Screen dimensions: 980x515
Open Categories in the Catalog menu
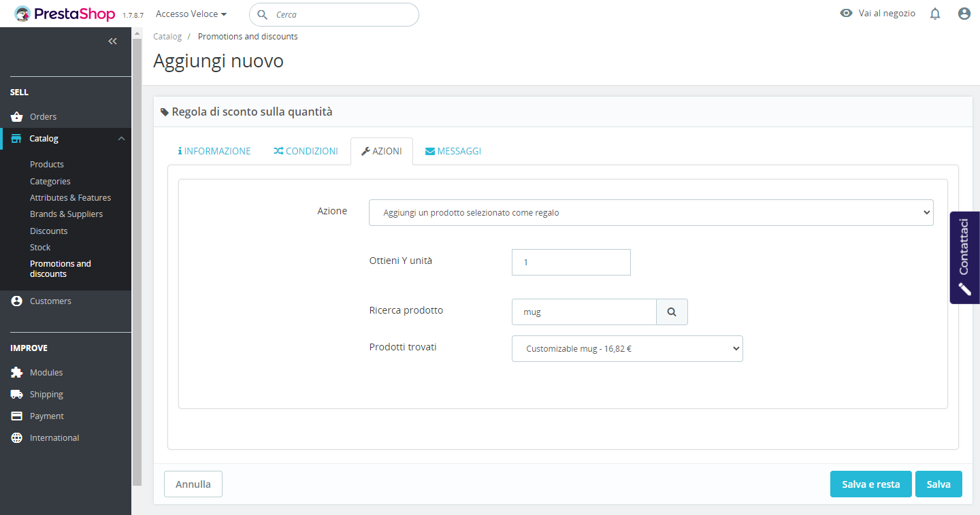pyautogui.click(x=50, y=182)
